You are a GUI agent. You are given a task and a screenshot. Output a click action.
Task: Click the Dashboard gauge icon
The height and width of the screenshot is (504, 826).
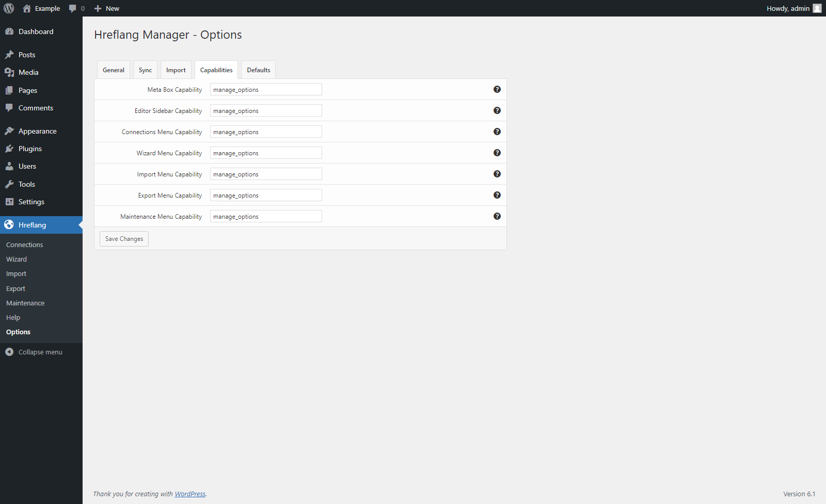9,31
